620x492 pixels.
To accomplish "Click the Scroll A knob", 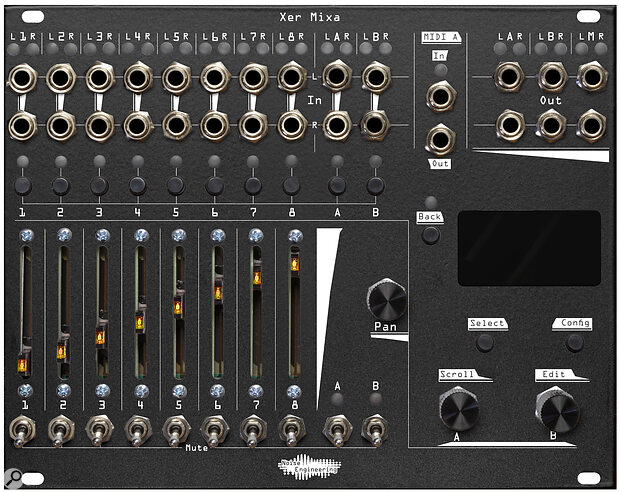I will 458,409.
